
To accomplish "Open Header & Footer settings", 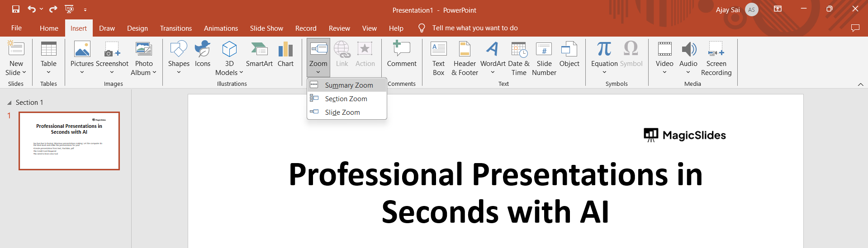I will pyautogui.click(x=465, y=58).
